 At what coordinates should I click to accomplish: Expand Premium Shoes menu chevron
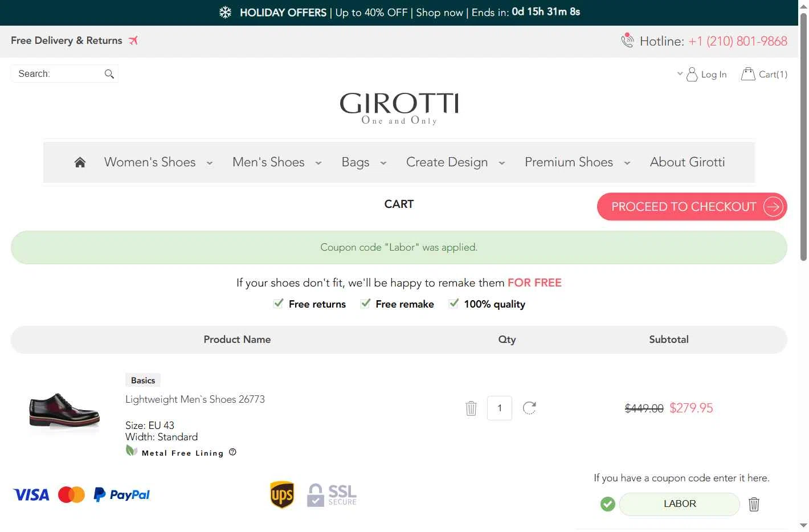tap(627, 163)
